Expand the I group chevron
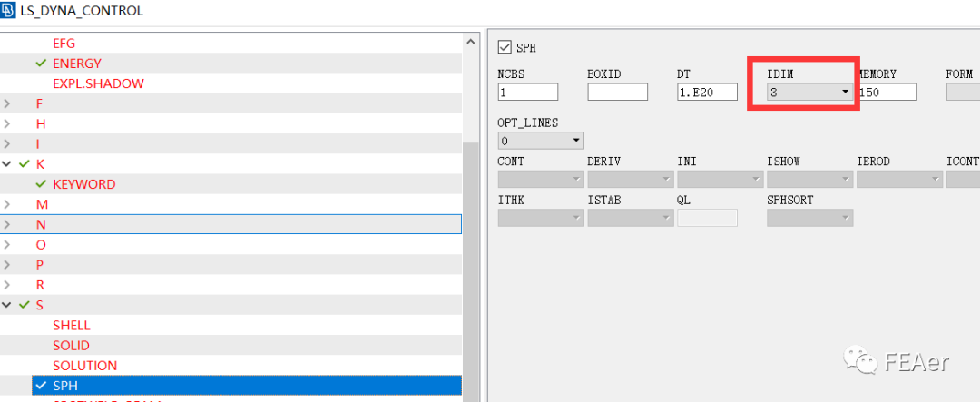 click(7, 144)
